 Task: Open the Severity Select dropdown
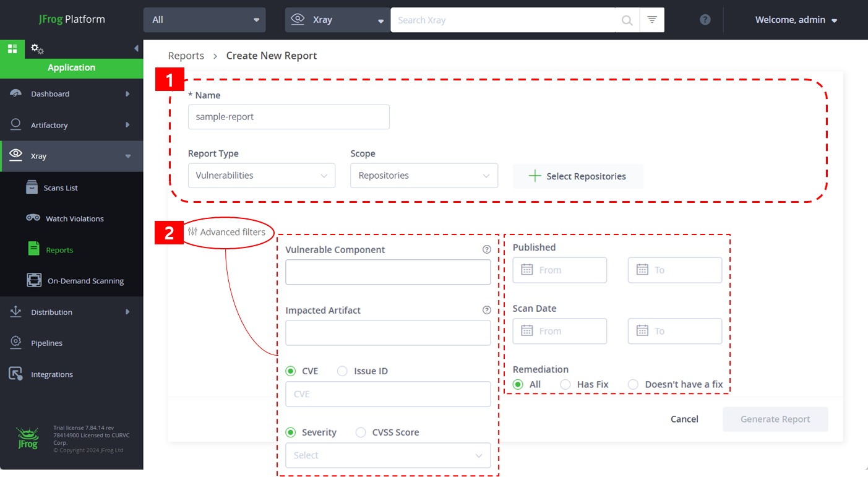click(x=388, y=455)
